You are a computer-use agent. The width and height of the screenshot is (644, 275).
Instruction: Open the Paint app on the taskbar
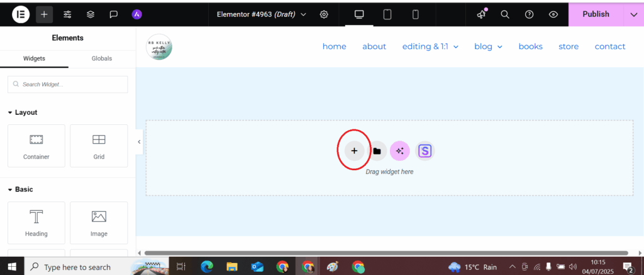[x=332, y=267]
